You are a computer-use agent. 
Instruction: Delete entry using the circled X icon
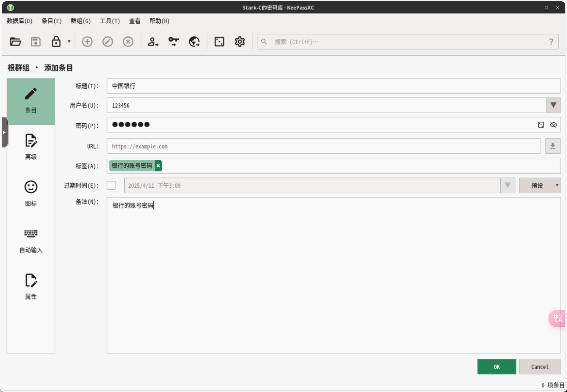point(128,42)
